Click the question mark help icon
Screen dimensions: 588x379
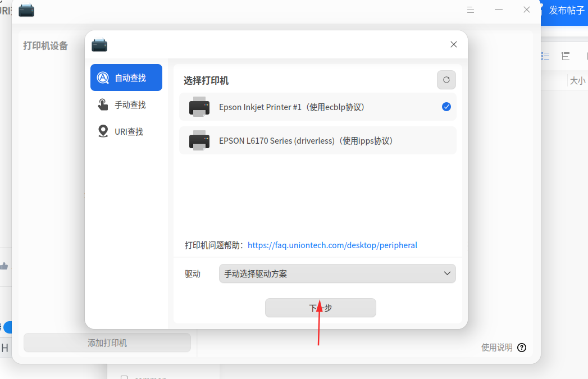tap(522, 348)
